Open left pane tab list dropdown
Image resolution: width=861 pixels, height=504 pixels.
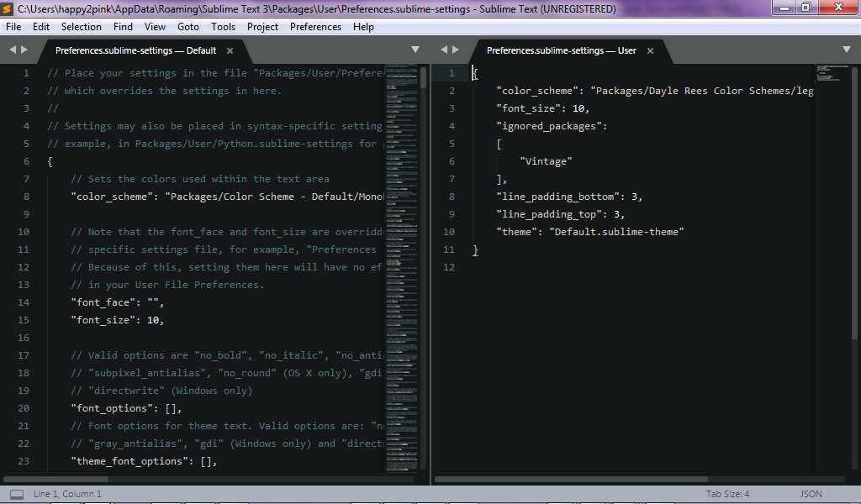coord(415,50)
